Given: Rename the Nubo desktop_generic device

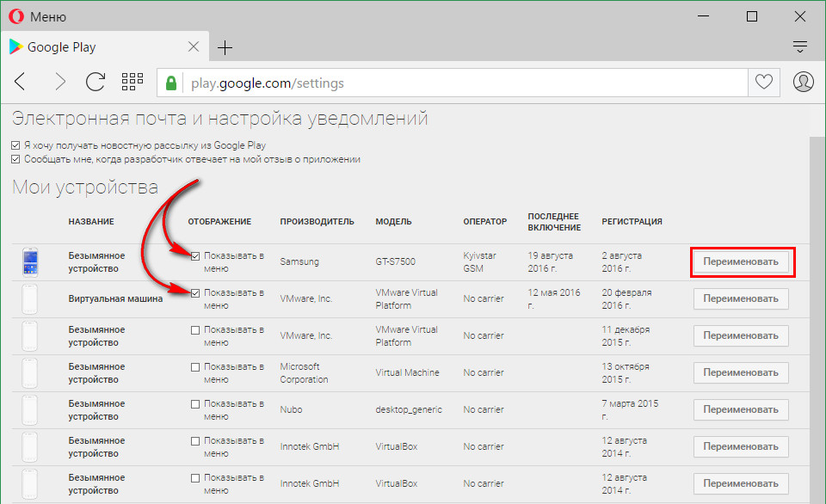Looking at the screenshot, I should coord(741,409).
